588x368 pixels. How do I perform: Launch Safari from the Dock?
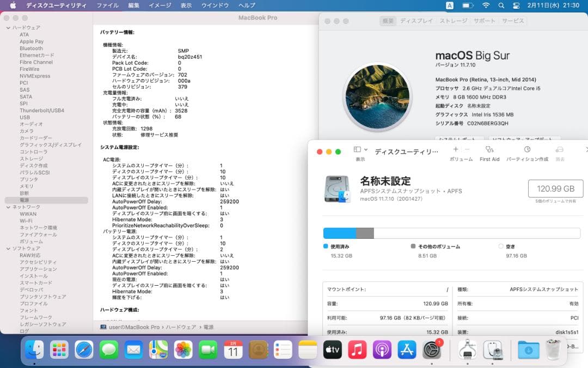84,349
